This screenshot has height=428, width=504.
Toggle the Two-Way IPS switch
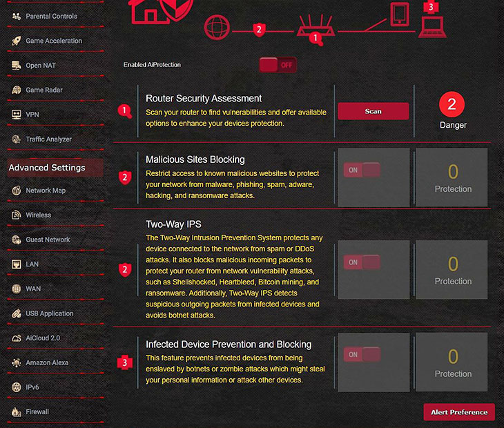coord(362,262)
